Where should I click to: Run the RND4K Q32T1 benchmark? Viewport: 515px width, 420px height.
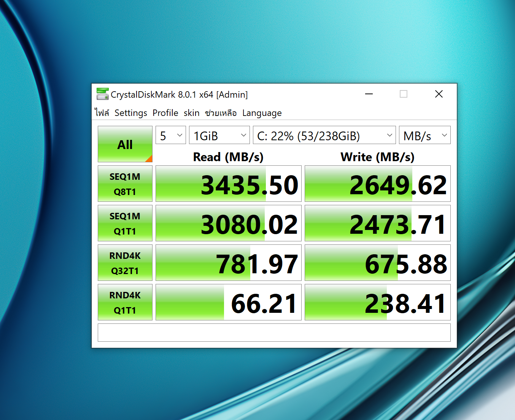[125, 263]
